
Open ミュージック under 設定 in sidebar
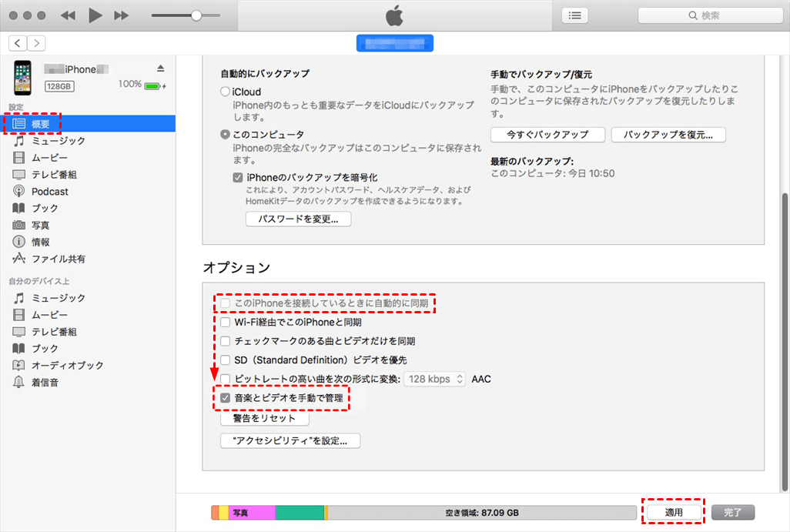tap(58, 141)
